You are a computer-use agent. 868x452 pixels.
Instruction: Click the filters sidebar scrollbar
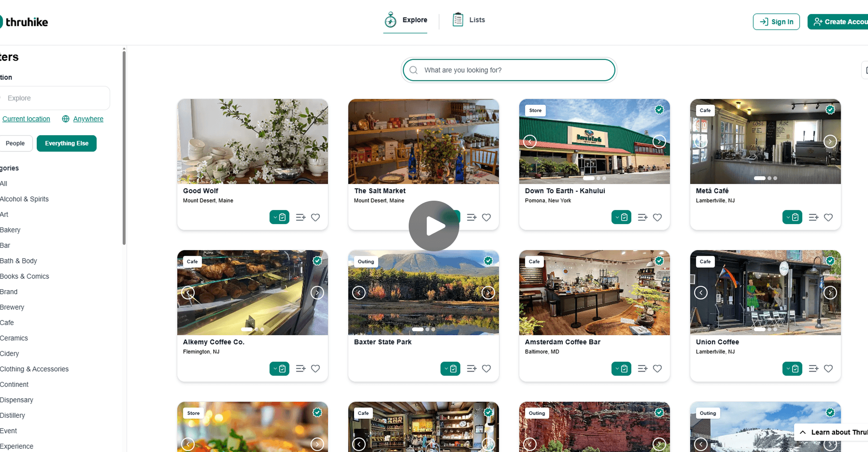[124, 147]
